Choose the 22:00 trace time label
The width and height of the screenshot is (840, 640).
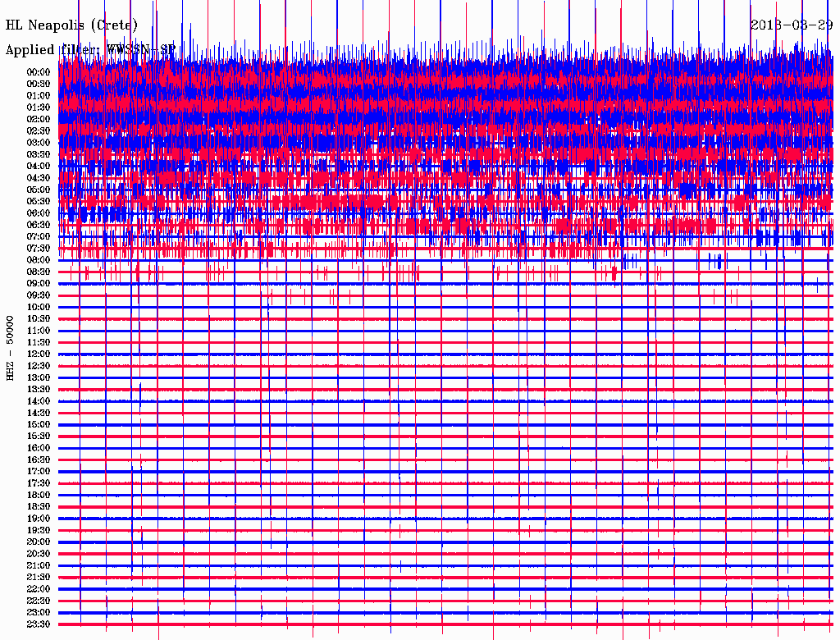(39, 589)
